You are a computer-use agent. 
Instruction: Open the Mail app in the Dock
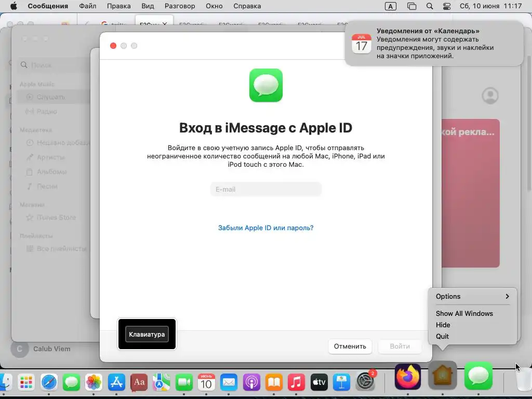[229, 382]
